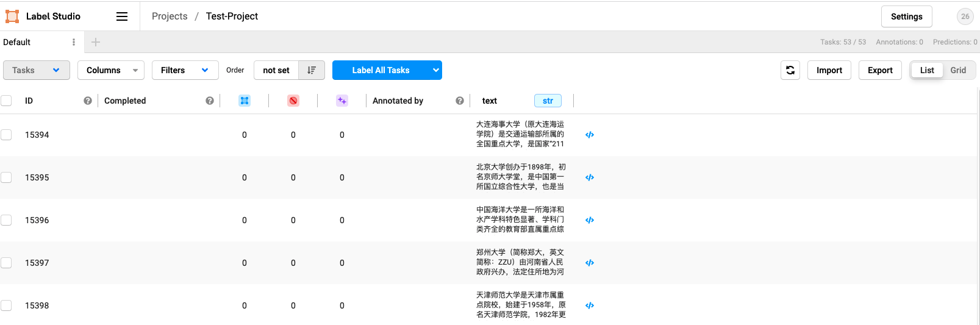
Task: Open task row ID 15394
Action: (37, 135)
